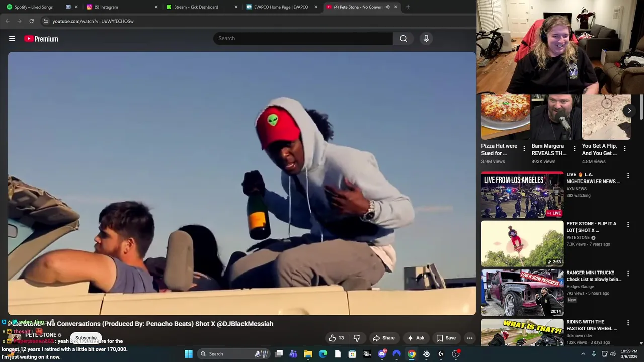This screenshot has width=644, height=362.
Task: Share this video
Action: [383, 338]
